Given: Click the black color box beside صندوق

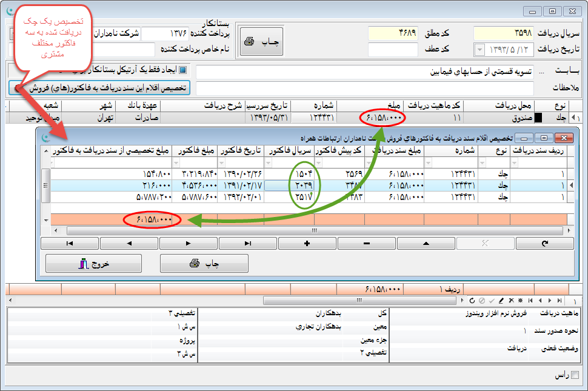Looking at the screenshot, I should [538, 118].
